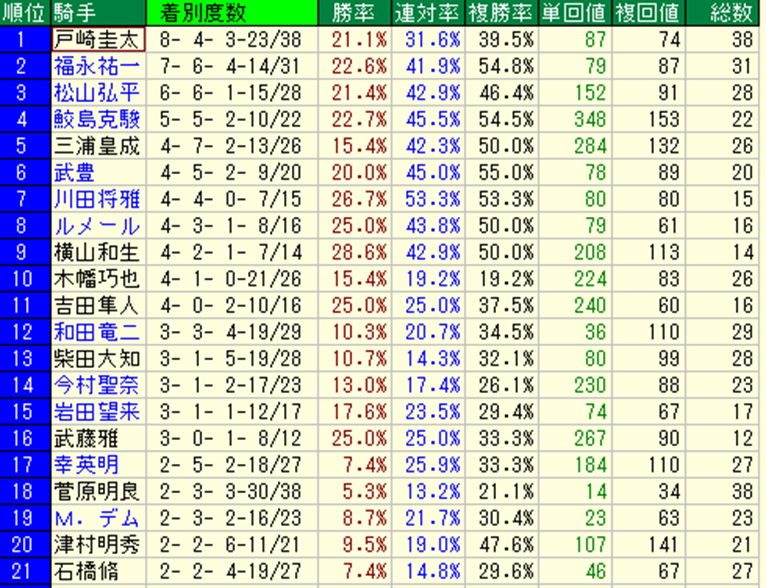The width and height of the screenshot is (766, 588).
Task: Select jockey name 柴田大知
Action: coord(97,359)
